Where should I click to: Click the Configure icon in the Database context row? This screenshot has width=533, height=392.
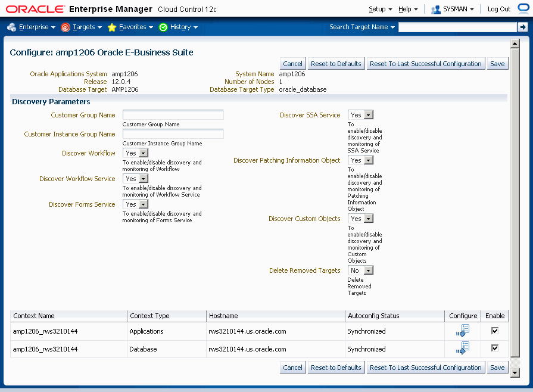[463, 348]
